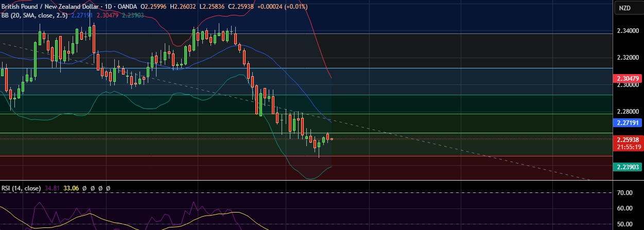Click the 2.28000 price axis label
The image size is (644, 230).
(x=628, y=111)
